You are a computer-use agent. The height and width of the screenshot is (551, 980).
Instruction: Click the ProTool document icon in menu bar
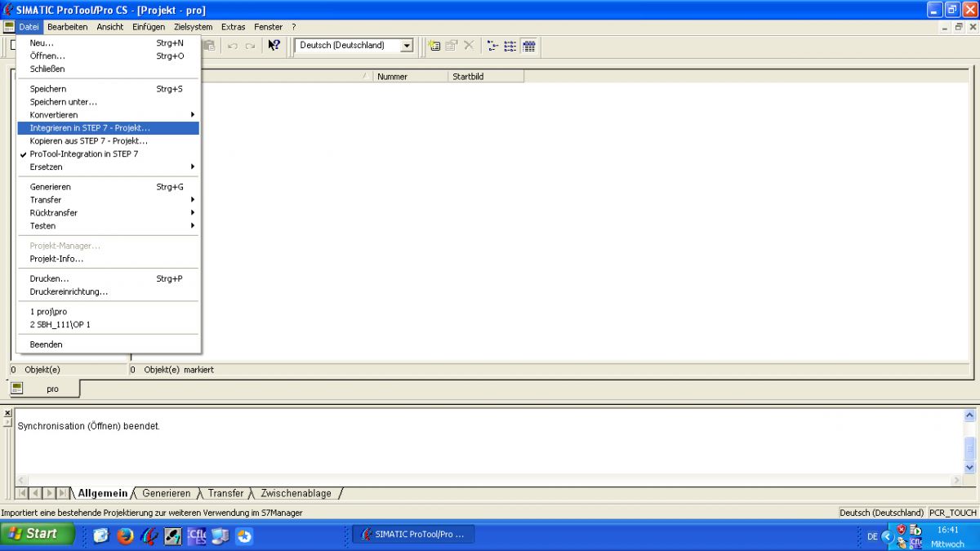[x=8, y=27]
